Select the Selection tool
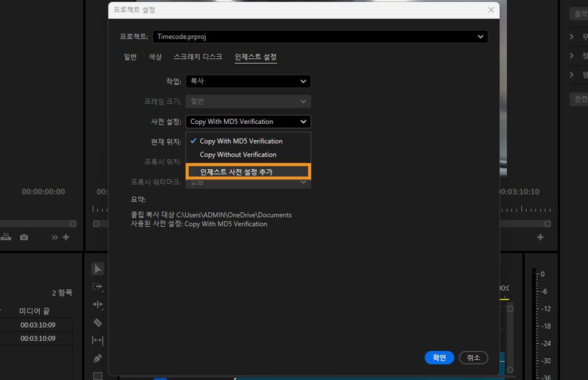The image size is (588, 380). pyautogui.click(x=97, y=268)
